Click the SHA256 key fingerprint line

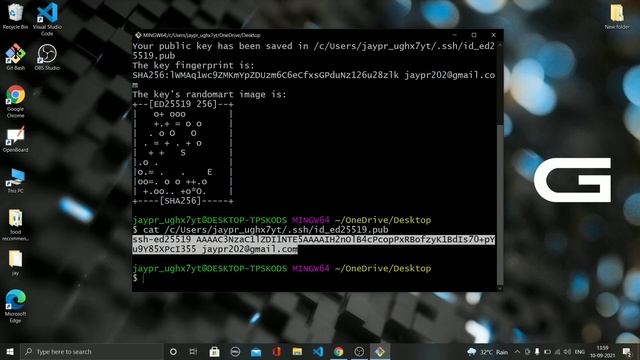pos(313,80)
